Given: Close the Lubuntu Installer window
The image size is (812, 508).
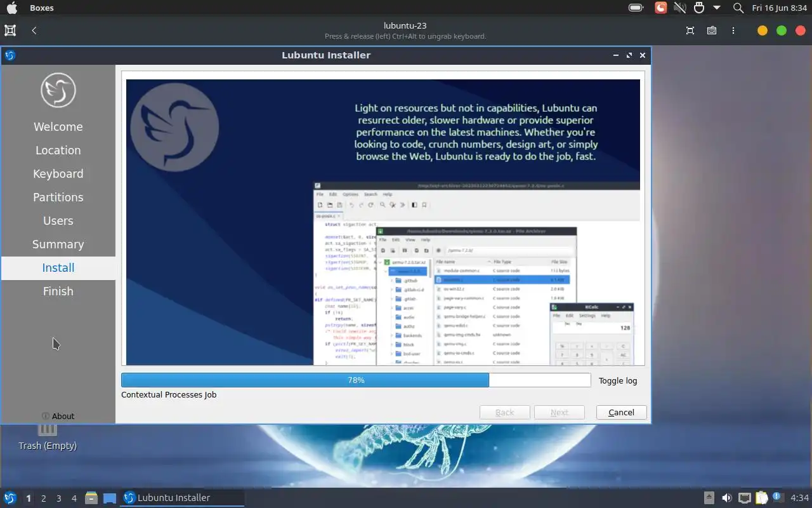Looking at the screenshot, I should point(643,55).
